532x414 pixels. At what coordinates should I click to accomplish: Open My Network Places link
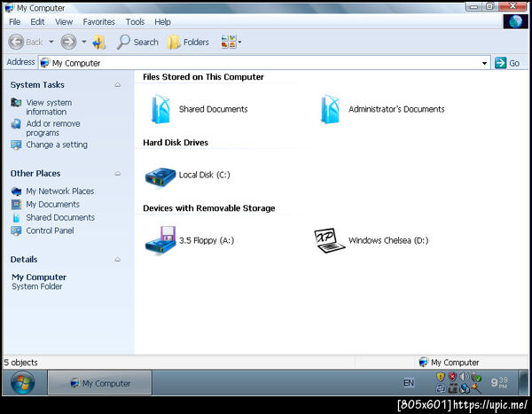pos(60,191)
